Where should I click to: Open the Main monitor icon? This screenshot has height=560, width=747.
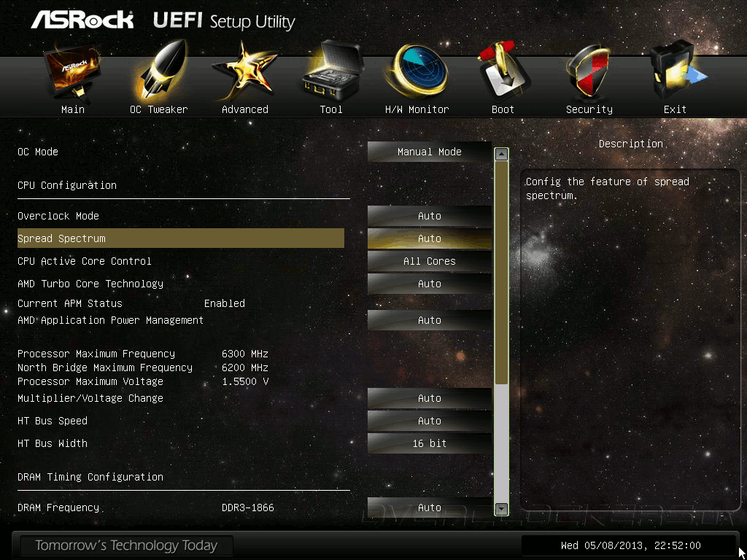pos(73,71)
